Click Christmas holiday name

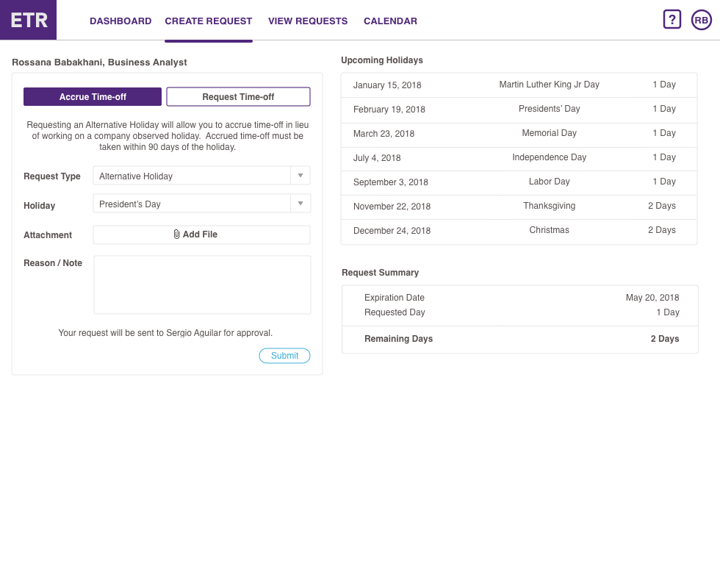coord(550,230)
